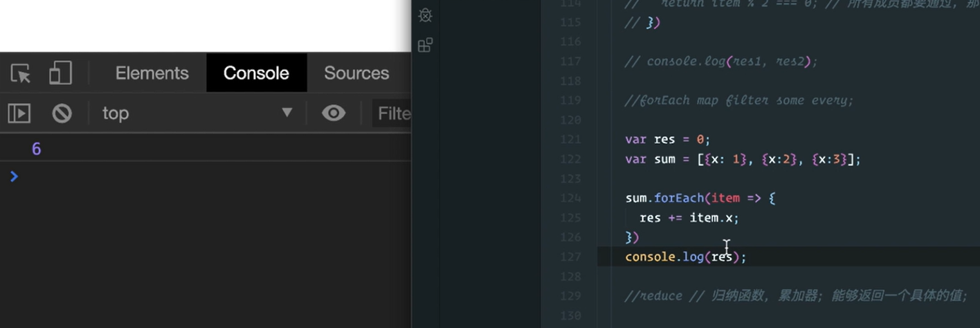Select the logged value 6 in console
The width and height of the screenshot is (980, 328).
coord(36,148)
